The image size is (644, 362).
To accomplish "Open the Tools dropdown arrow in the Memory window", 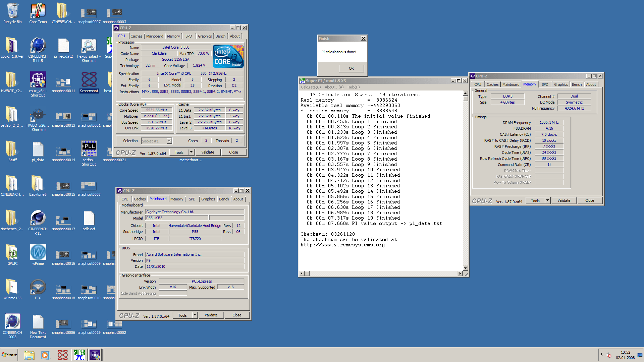I will [x=547, y=200].
